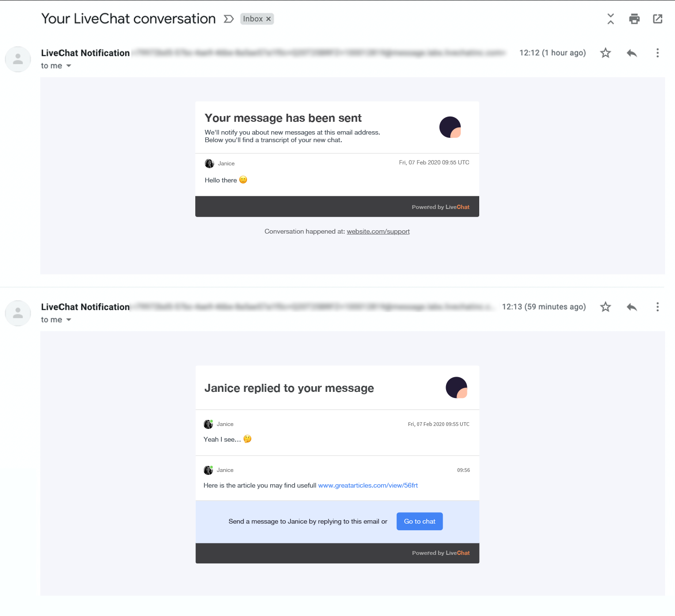This screenshot has height=616, width=675.
Task: Expand recipient details on the first message
Action: point(69,65)
